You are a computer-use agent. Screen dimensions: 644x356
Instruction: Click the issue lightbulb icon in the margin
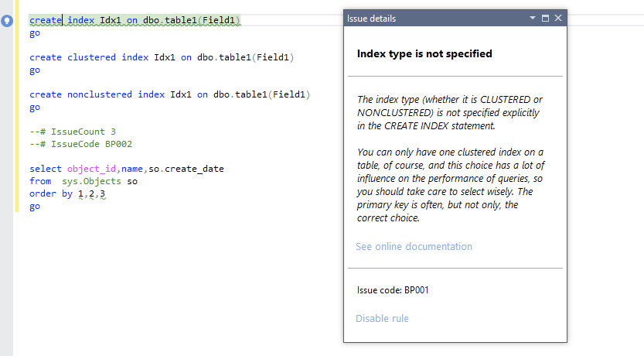pos(7,21)
